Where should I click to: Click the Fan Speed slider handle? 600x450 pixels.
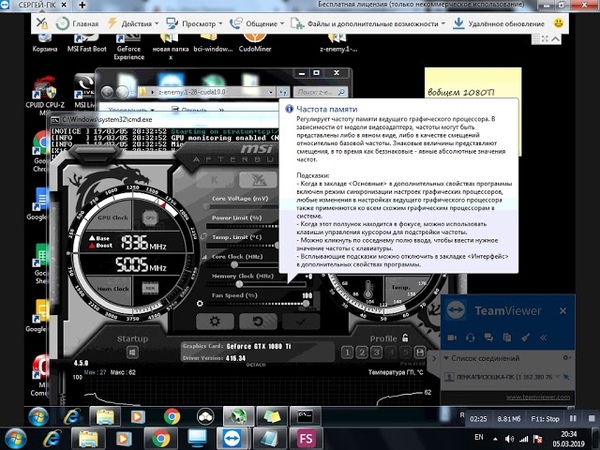pyautogui.click(x=306, y=303)
